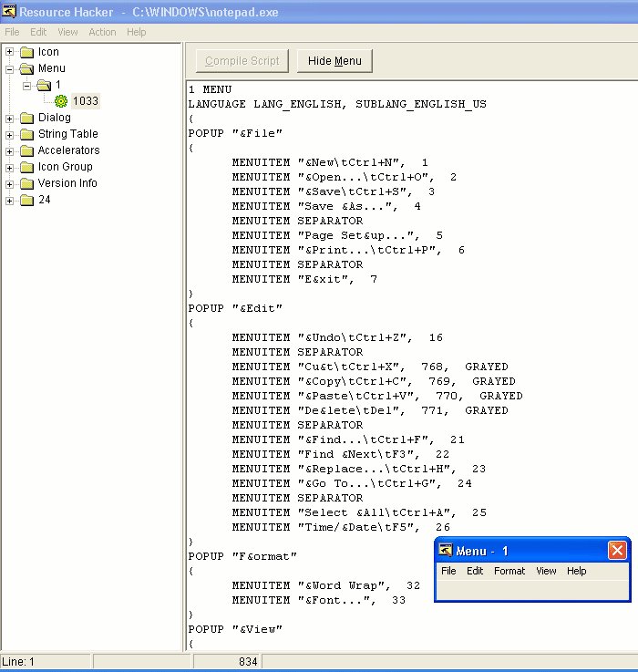Click the "&New\tCtrl+N" menu item line
This screenshot has height=672, width=638.
[x=330, y=162]
